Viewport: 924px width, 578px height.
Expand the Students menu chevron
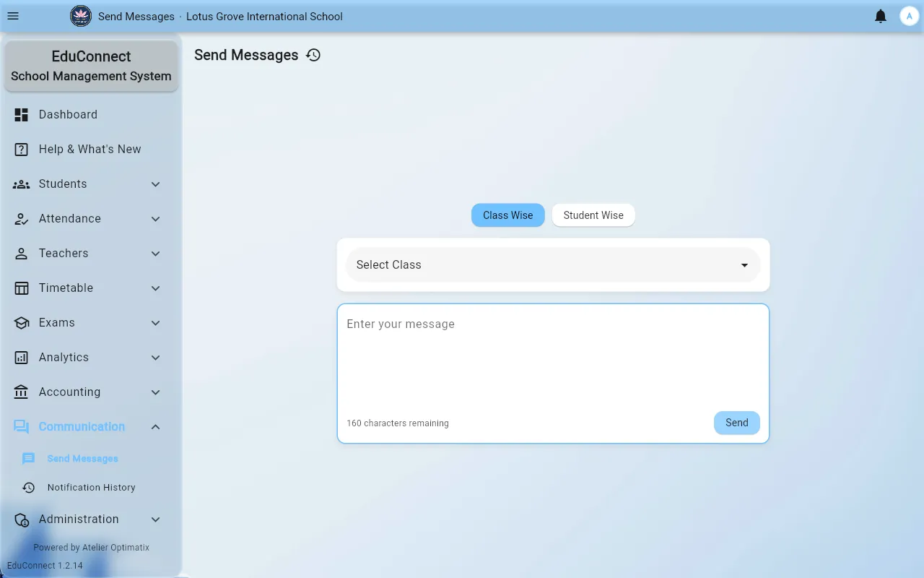pyautogui.click(x=156, y=184)
